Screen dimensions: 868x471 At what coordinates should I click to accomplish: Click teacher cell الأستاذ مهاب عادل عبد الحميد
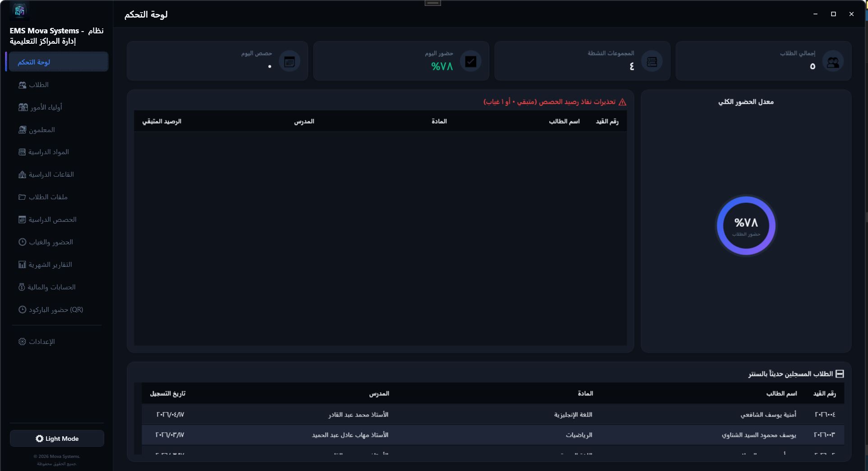point(350,435)
